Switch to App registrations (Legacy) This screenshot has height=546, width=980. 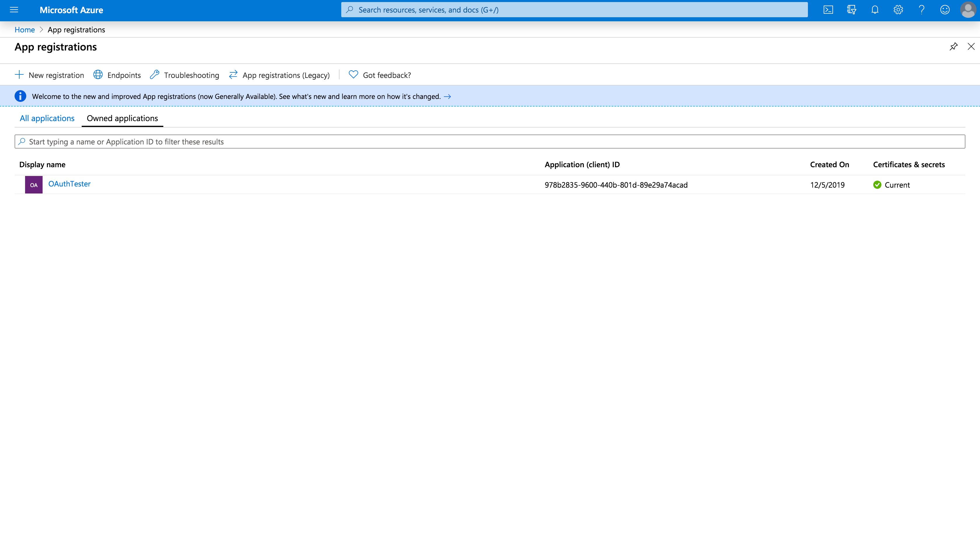tap(279, 75)
